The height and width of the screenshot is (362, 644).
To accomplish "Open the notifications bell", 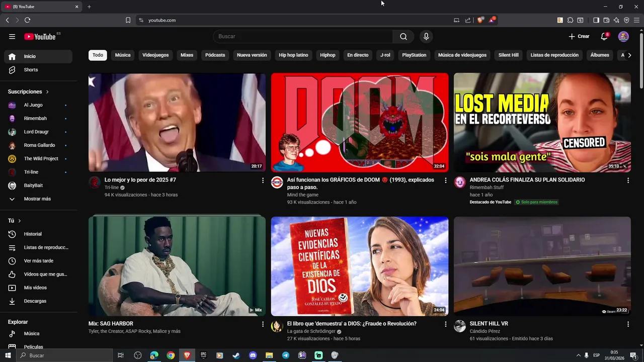I will coord(604,36).
